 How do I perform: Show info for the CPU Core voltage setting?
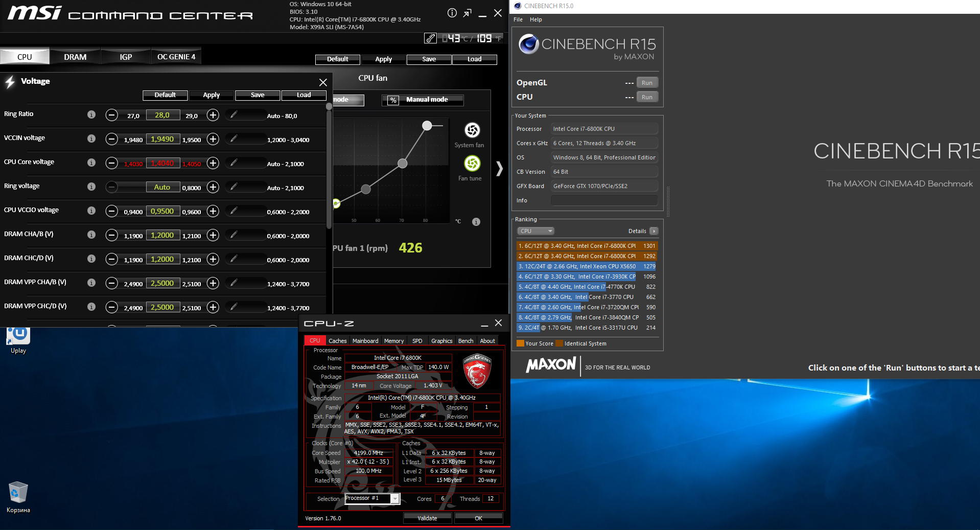91,163
